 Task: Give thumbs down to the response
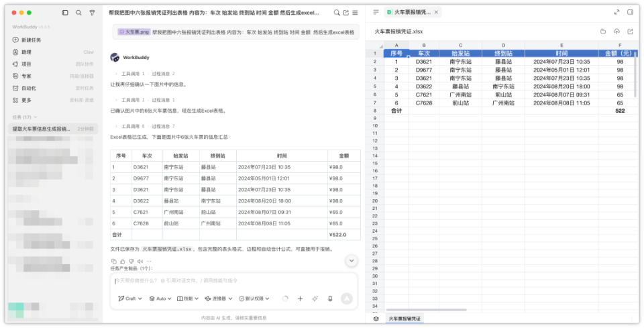(131, 261)
